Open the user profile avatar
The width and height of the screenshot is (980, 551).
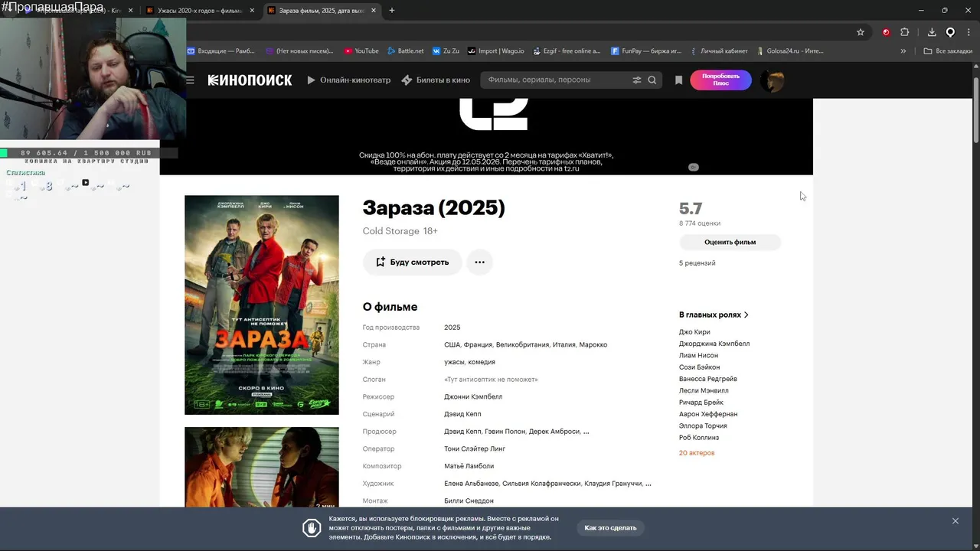tap(772, 80)
